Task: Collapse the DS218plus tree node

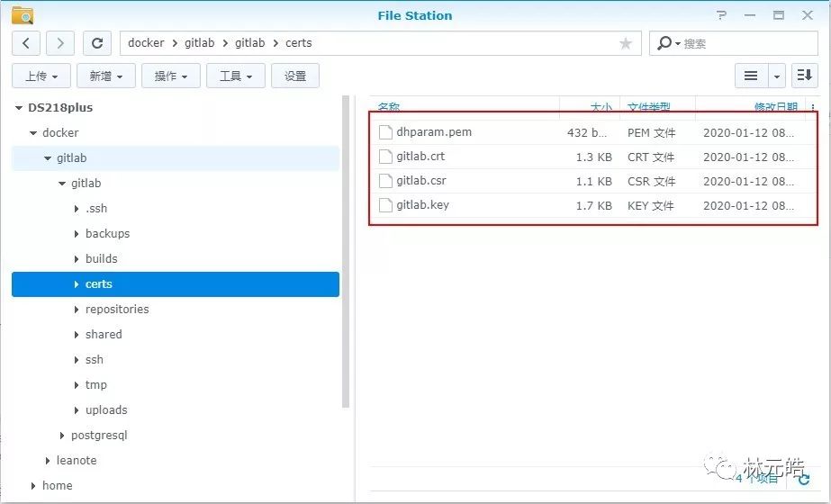Action: (19, 108)
